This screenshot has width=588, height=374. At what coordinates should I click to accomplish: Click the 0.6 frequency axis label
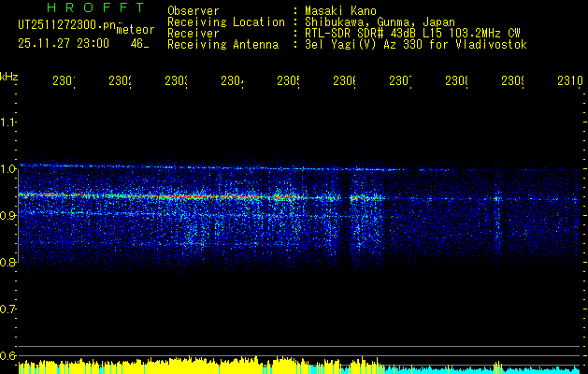[8, 356]
